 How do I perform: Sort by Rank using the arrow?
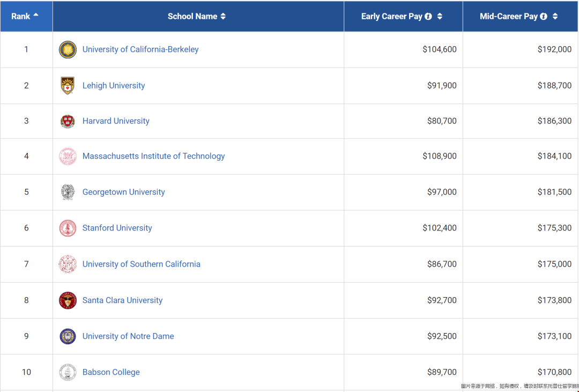tap(36, 15)
